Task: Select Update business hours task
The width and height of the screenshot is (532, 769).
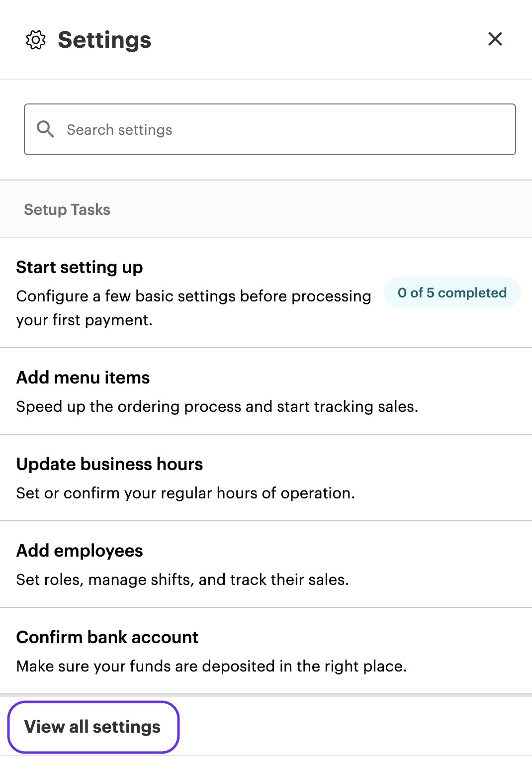Action: click(109, 464)
